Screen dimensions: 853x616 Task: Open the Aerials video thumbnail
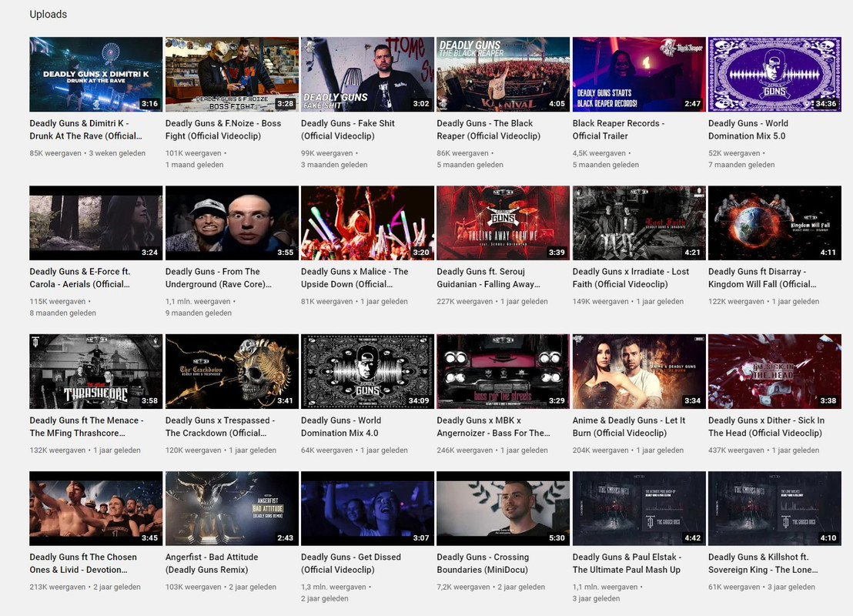pyautogui.click(x=95, y=223)
